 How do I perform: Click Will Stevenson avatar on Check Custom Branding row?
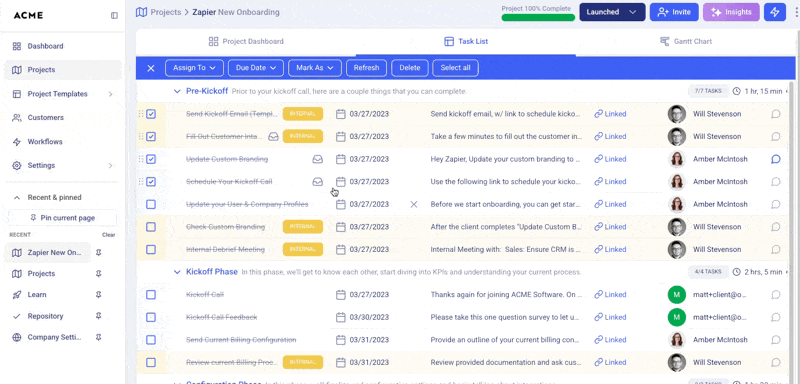point(677,227)
